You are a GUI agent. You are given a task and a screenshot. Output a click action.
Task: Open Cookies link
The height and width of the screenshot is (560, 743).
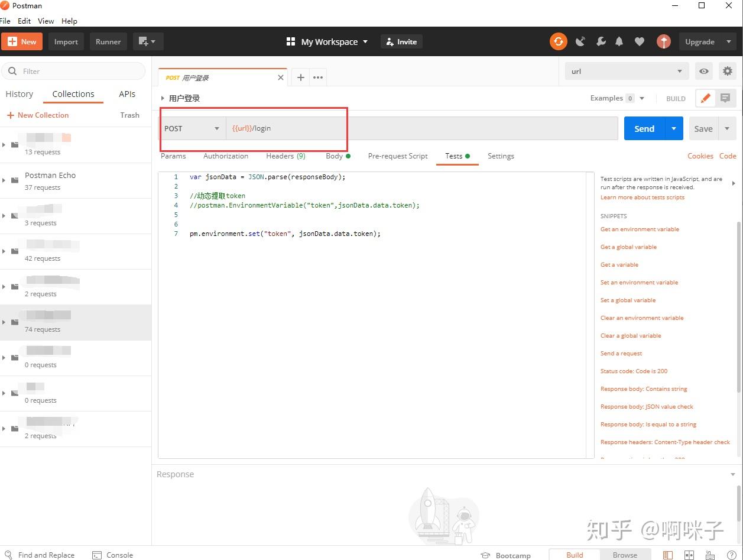pyautogui.click(x=700, y=156)
